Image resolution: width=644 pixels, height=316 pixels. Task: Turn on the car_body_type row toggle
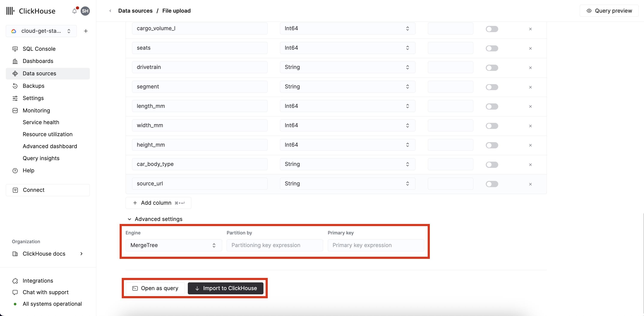click(x=492, y=165)
